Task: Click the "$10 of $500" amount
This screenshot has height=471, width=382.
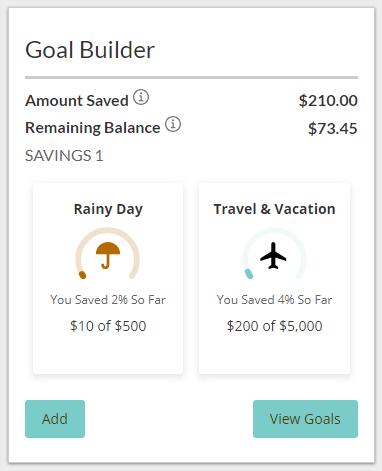Action: [x=108, y=326]
